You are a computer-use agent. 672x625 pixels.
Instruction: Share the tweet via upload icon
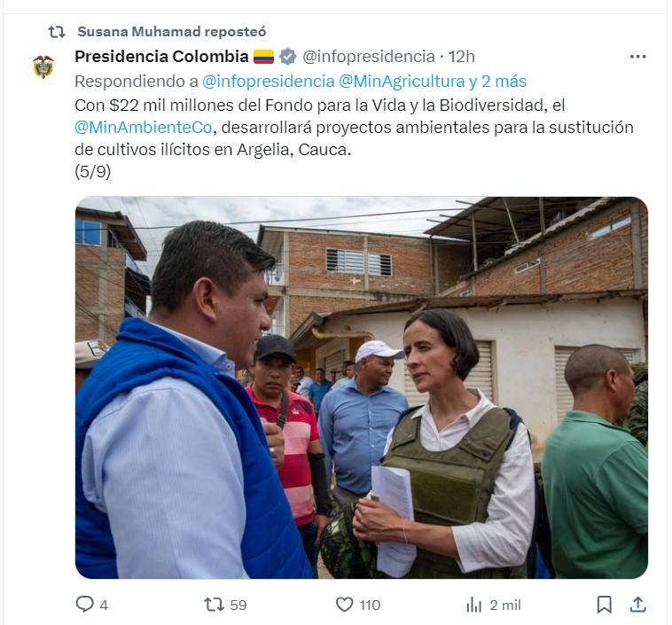tap(637, 605)
